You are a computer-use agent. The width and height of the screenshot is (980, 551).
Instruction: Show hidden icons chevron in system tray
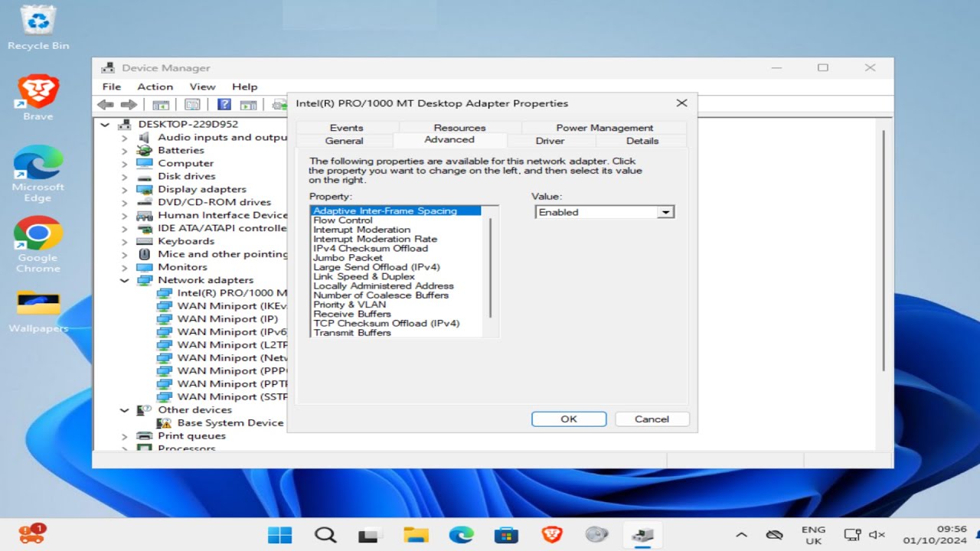click(741, 535)
